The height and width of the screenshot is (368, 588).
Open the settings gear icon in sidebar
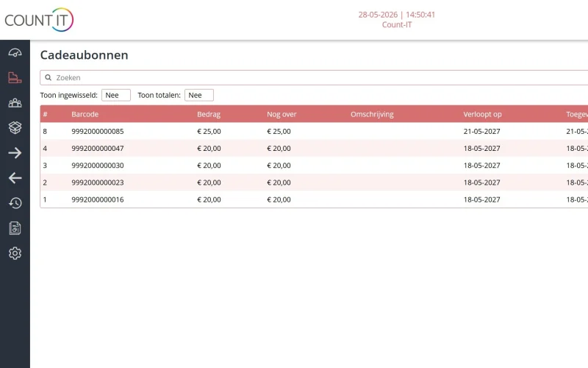(15, 253)
